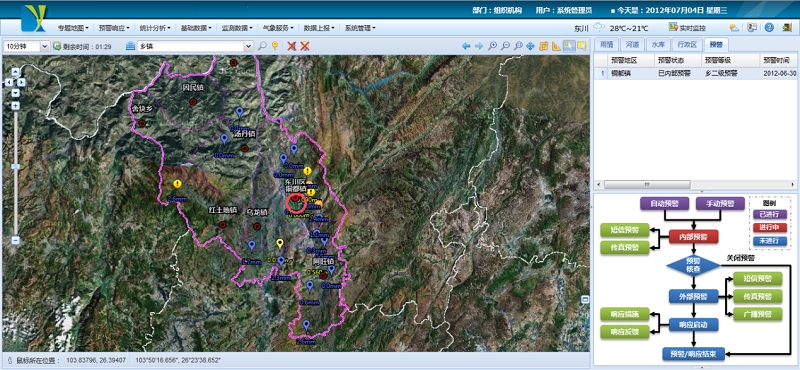Select the pan map cross-arrows tool
This screenshot has height=370, width=800.
point(530,46)
